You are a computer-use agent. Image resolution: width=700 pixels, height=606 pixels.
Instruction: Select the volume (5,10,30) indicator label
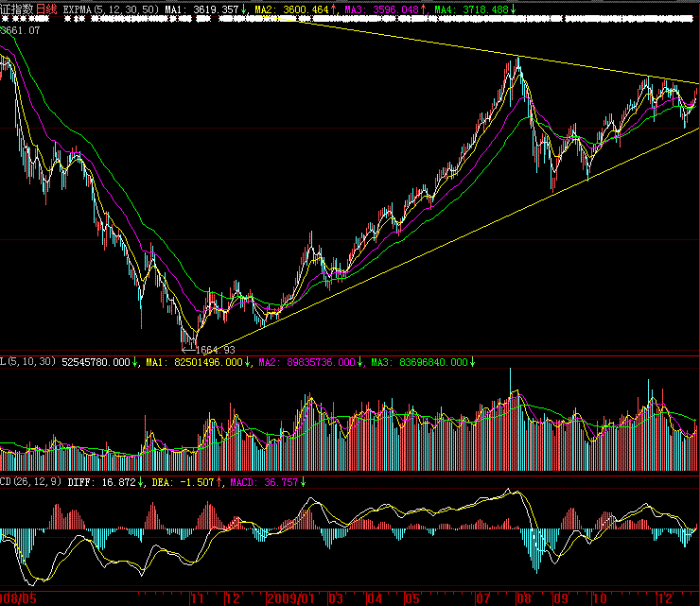pyautogui.click(x=27, y=362)
